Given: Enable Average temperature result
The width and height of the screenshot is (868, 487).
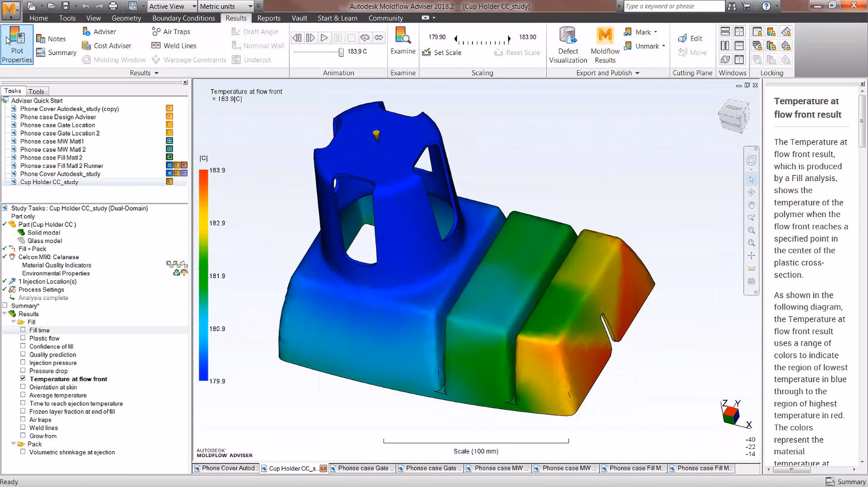Looking at the screenshot, I should 23,395.
